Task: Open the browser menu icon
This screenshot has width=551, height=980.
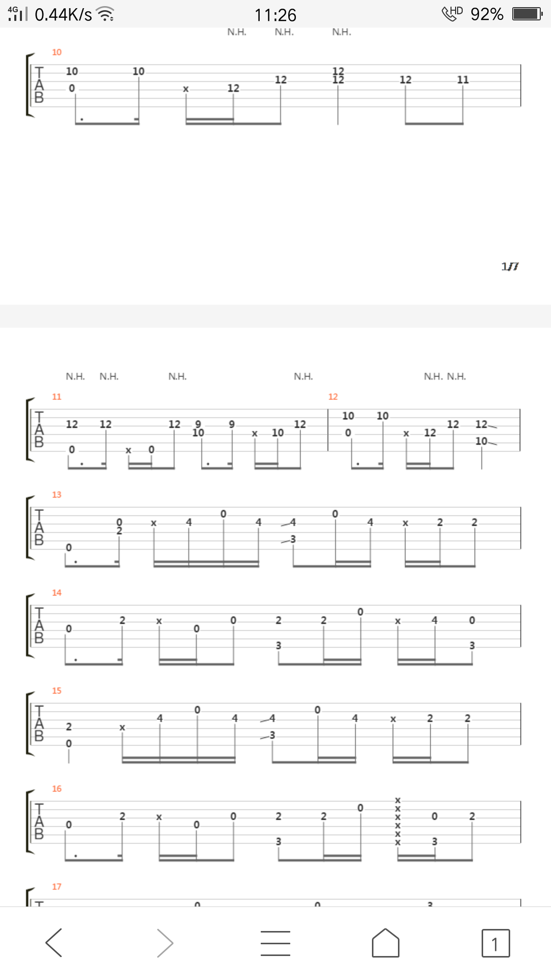Action: (x=275, y=942)
